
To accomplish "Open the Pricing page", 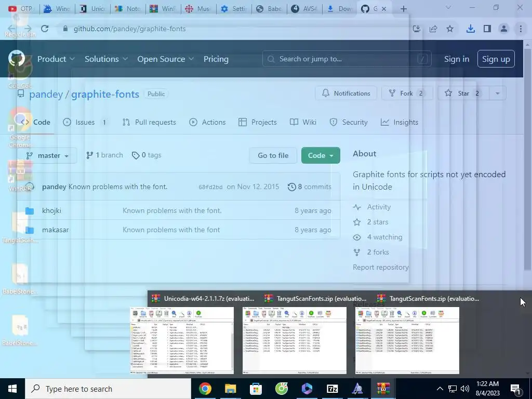I will (216, 59).
